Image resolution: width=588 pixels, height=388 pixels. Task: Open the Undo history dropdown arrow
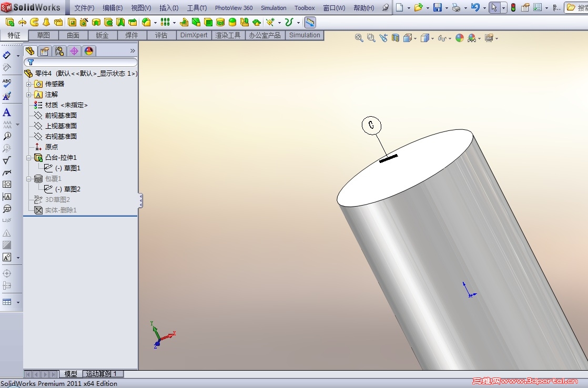(x=484, y=8)
